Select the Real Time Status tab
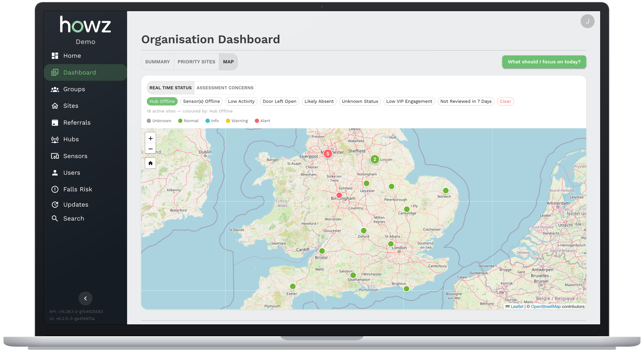This screenshot has height=355, width=644. click(x=170, y=88)
